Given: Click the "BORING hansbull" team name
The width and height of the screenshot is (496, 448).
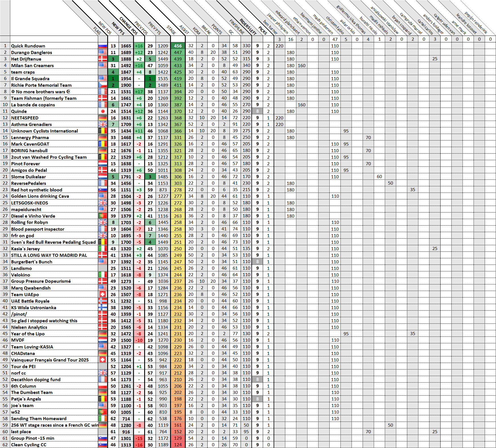Looking at the screenshot, I should pyautogui.click(x=29, y=150).
